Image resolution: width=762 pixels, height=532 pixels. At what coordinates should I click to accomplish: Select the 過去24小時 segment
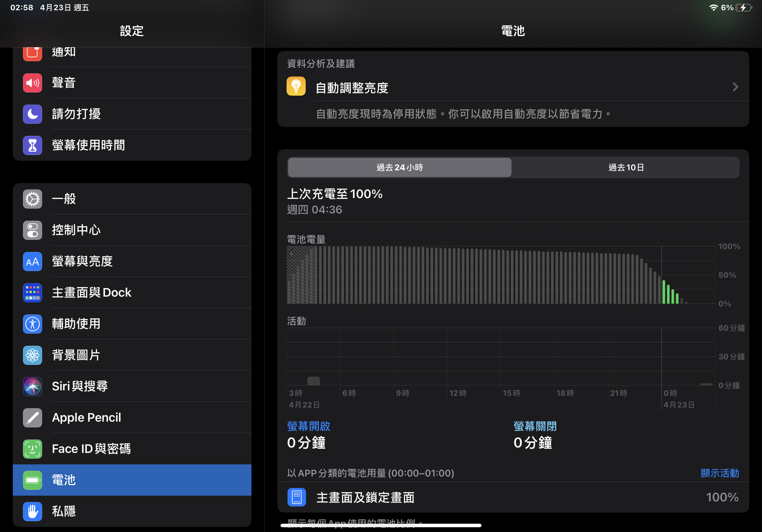point(399,167)
